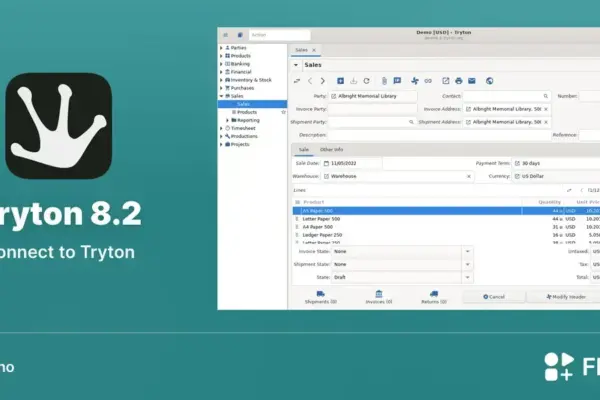Open Timesheet in the menu tree
600x400 pixels.
coord(243,128)
